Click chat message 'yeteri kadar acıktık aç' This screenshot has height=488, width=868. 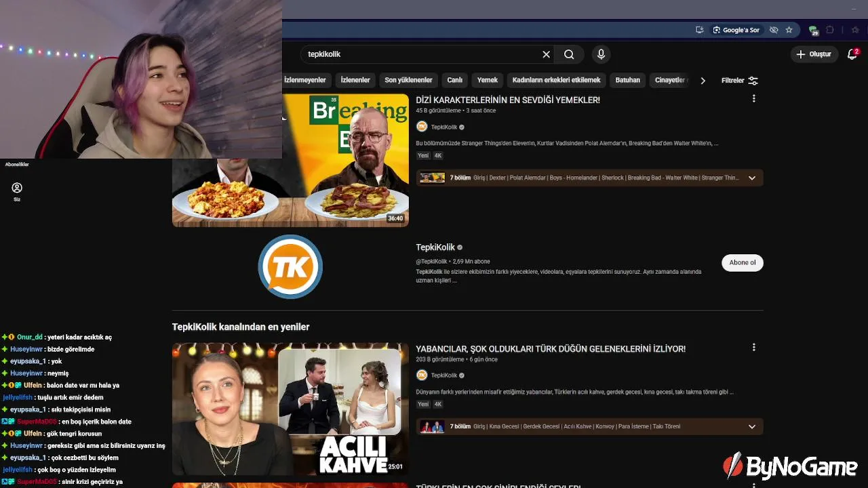click(80, 337)
